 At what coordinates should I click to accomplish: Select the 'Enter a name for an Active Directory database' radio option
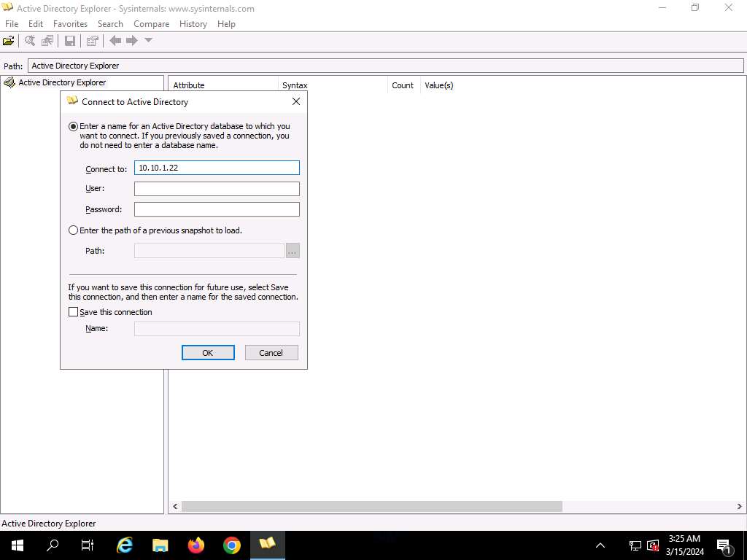(x=73, y=126)
